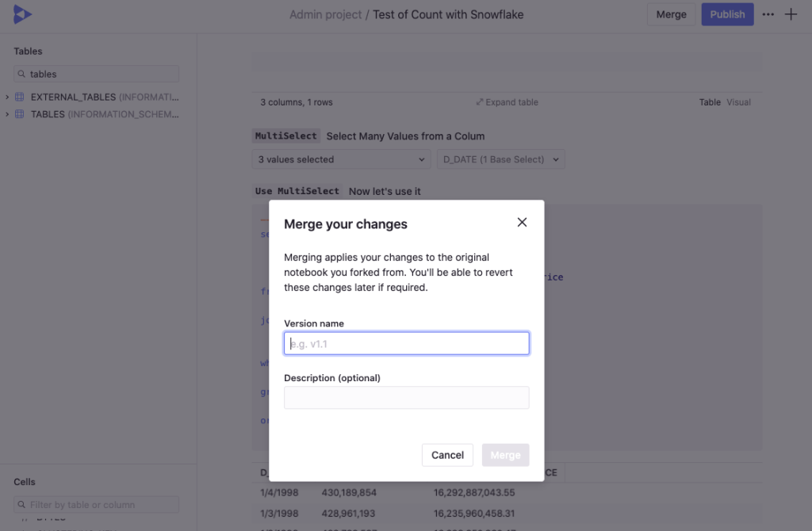Image resolution: width=812 pixels, height=531 pixels.
Task: Open the Admin project breadcrumb link
Action: click(325, 14)
